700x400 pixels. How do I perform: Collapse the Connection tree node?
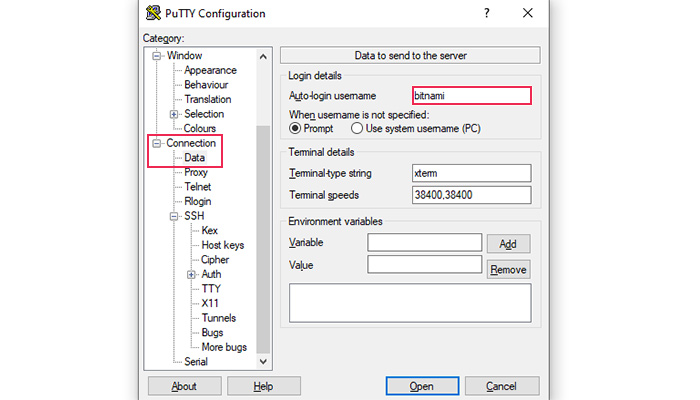[x=157, y=143]
